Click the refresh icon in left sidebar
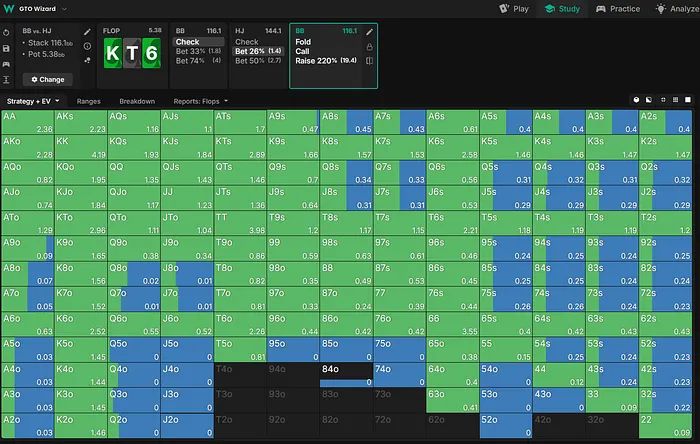 [8, 32]
